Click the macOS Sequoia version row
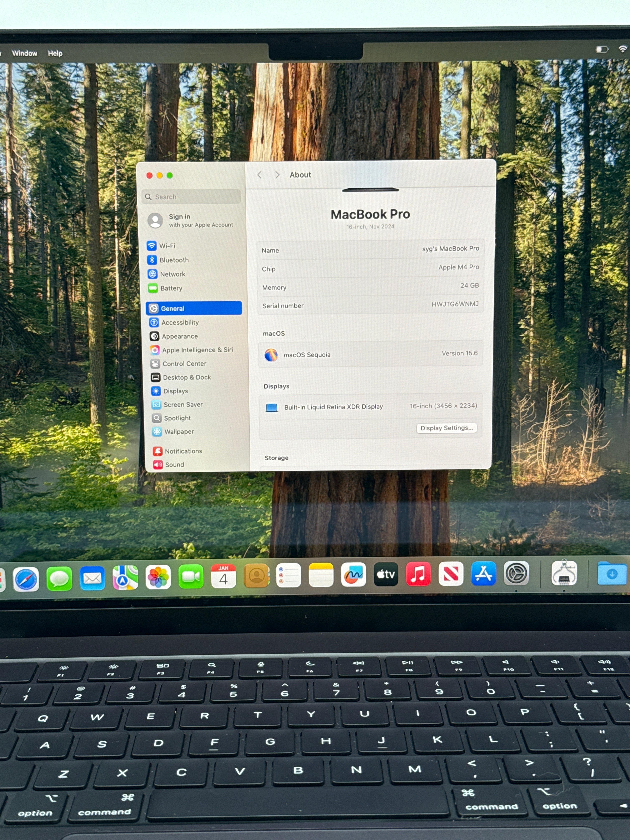This screenshot has height=840, width=630. coord(371,354)
